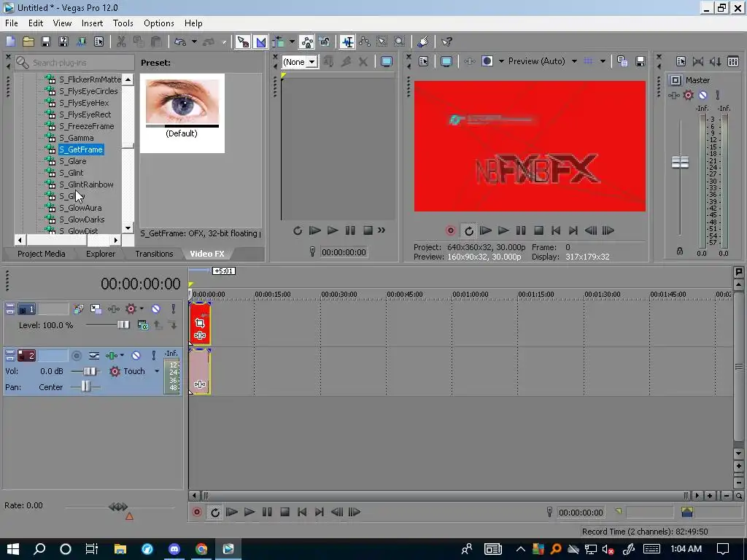This screenshot has width=747, height=560.
Task: Select the S_GlowAura plug-in
Action: (80, 208)
